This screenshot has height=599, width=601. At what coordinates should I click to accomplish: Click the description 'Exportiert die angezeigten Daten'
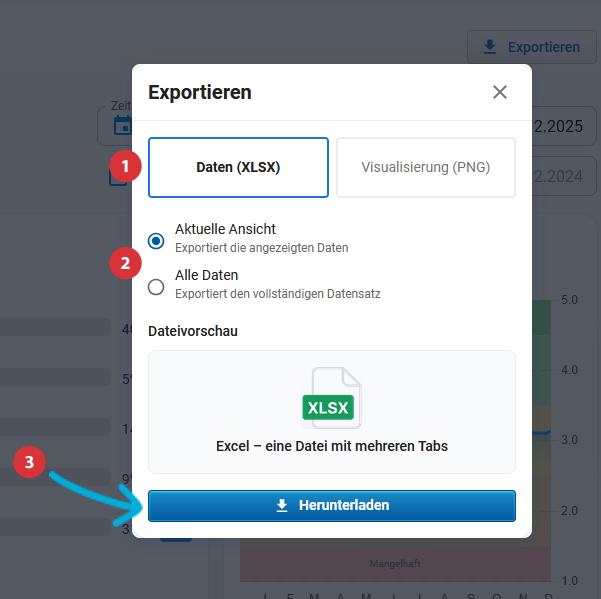point(261,247)
